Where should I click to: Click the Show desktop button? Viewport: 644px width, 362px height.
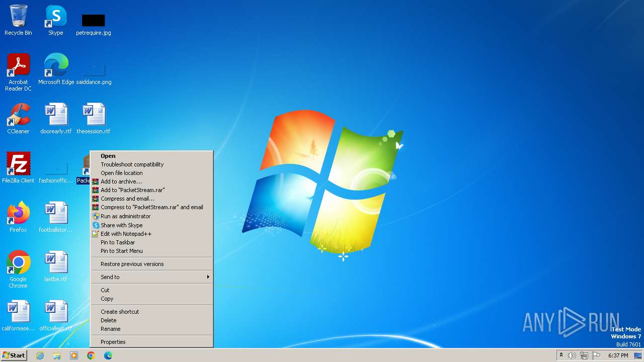pos(638,355)
